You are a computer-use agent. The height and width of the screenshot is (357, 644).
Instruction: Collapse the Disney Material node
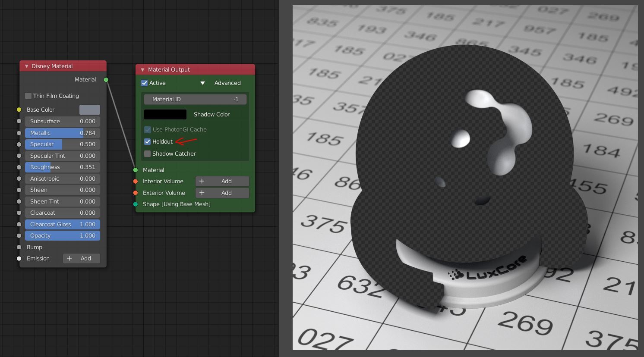pyautogui.click(x=27, y=66)
